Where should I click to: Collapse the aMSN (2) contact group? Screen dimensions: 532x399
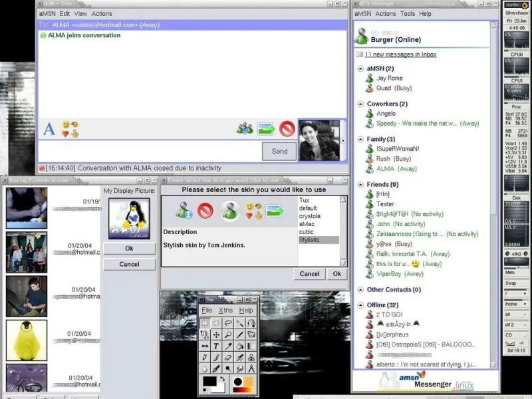click(360, 68)
